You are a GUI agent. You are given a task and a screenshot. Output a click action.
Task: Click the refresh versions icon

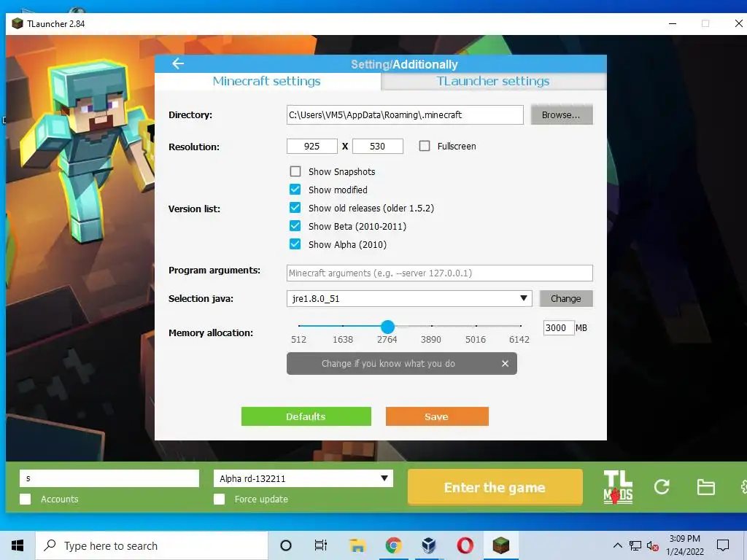[x=662, y=486]
